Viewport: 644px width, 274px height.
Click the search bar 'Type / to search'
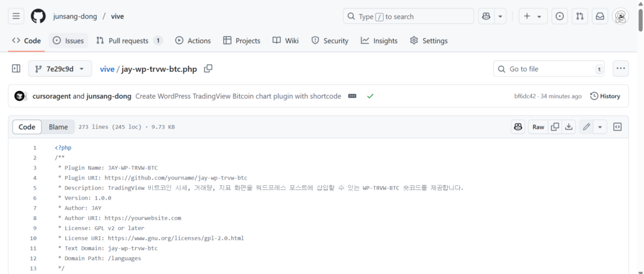point(408,16)
